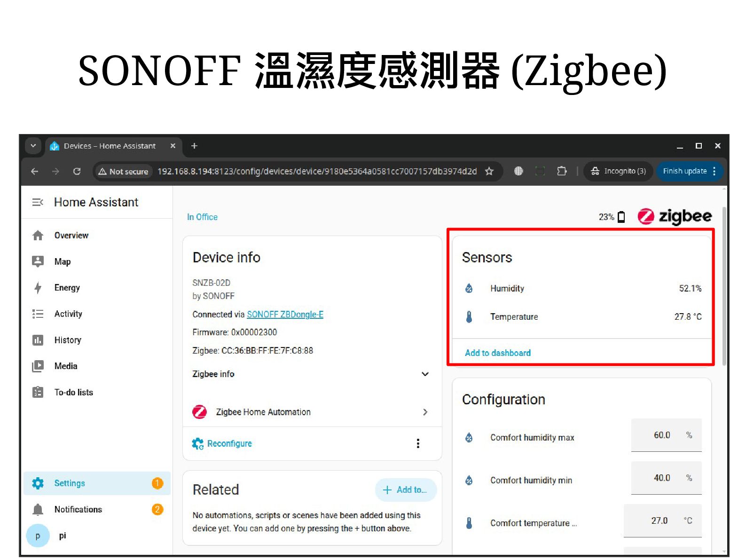Reload the page with refresh button

[77, 171]
